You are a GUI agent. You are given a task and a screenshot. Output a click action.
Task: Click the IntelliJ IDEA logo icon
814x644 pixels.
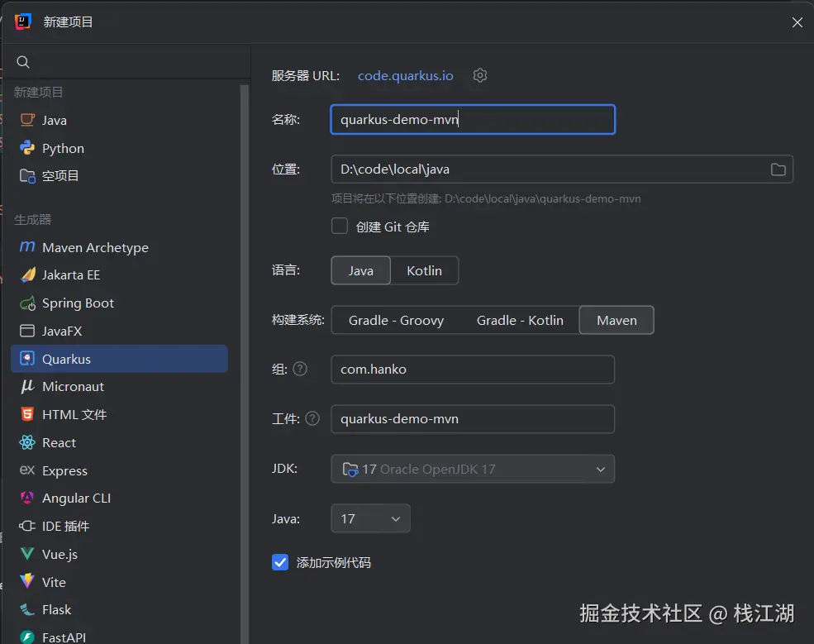[x=23, y=21]
